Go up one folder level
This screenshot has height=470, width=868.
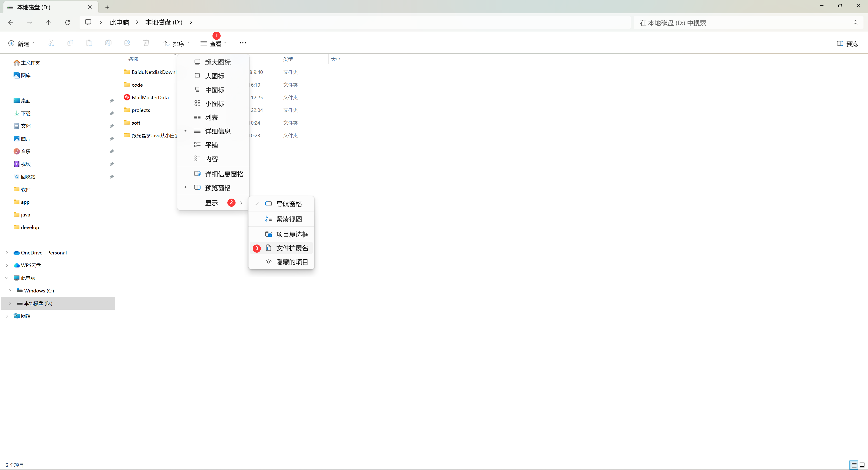tap(49, 22)
